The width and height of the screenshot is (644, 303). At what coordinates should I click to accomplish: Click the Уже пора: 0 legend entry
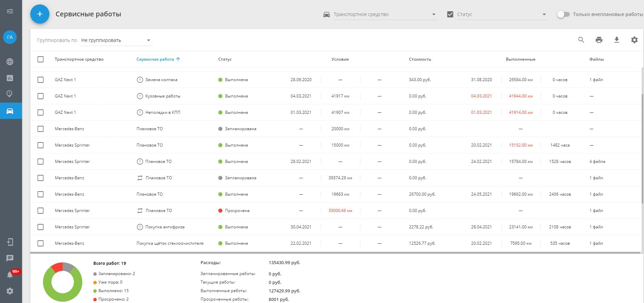pos(108,282)
